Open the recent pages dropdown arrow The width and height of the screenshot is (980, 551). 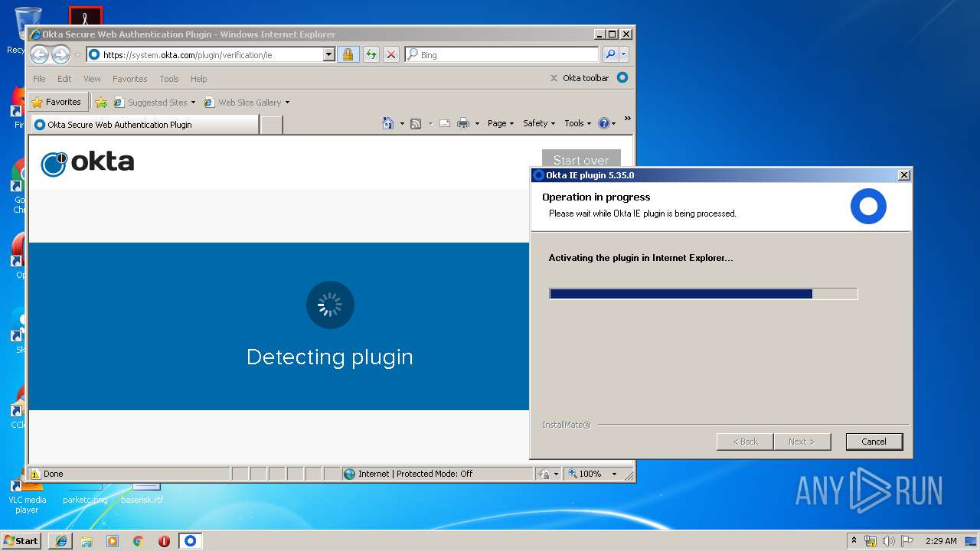(77, 55)
